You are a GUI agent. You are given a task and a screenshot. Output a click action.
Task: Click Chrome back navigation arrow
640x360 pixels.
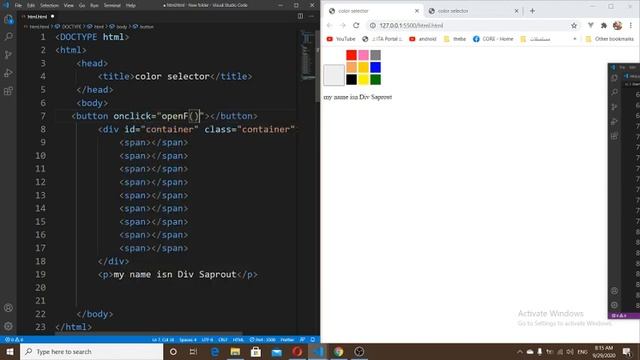click(x=329, y=25)
